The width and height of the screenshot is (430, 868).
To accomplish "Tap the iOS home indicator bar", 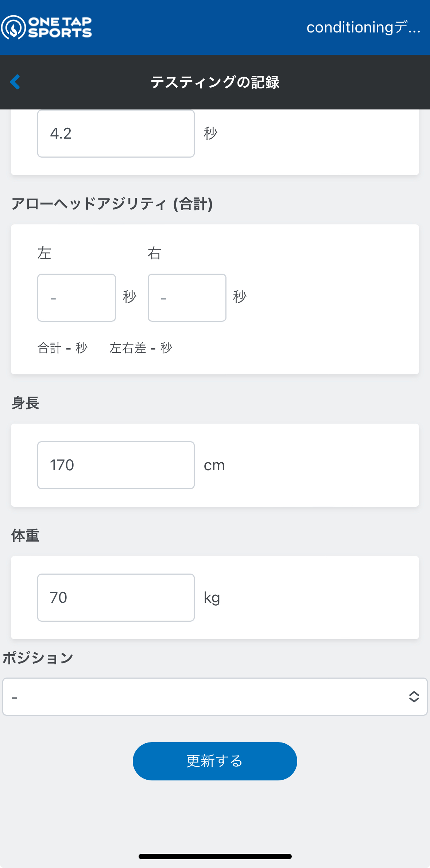I will pos(215,856).
